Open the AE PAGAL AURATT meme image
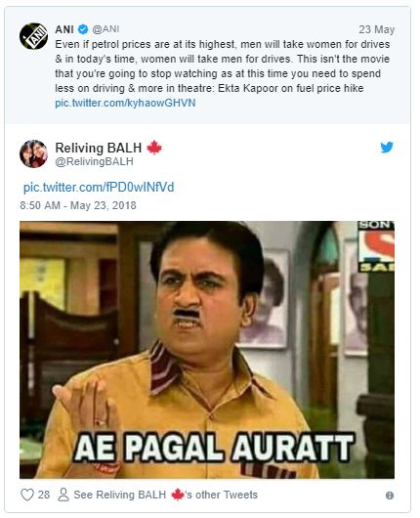The height and width of the screenshot is (518, 420). pos(207,350)
